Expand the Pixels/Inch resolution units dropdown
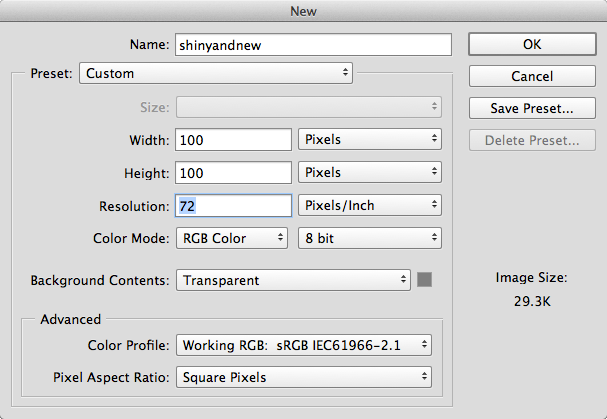Image resolution: width=607 pixels, height=419 pixels. pyautogui.click(x=370, y=205)
